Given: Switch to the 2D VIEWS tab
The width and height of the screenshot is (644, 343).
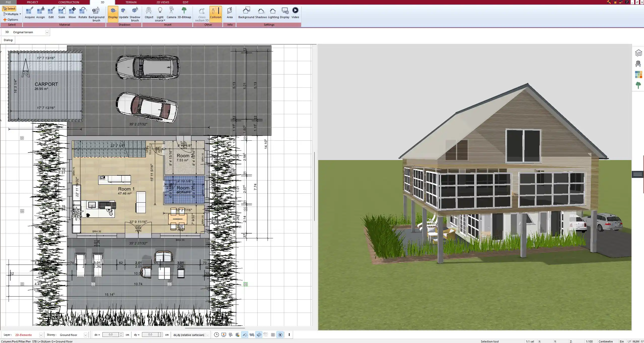Looking at the screenshot, I should tap(163, 2).
